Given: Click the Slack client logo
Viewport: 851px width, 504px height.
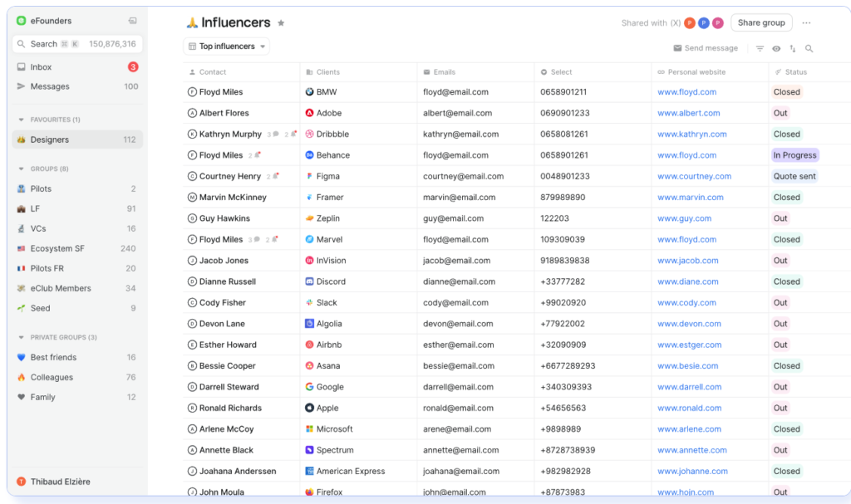Looking at the screenshot, I should coord(309,302).
